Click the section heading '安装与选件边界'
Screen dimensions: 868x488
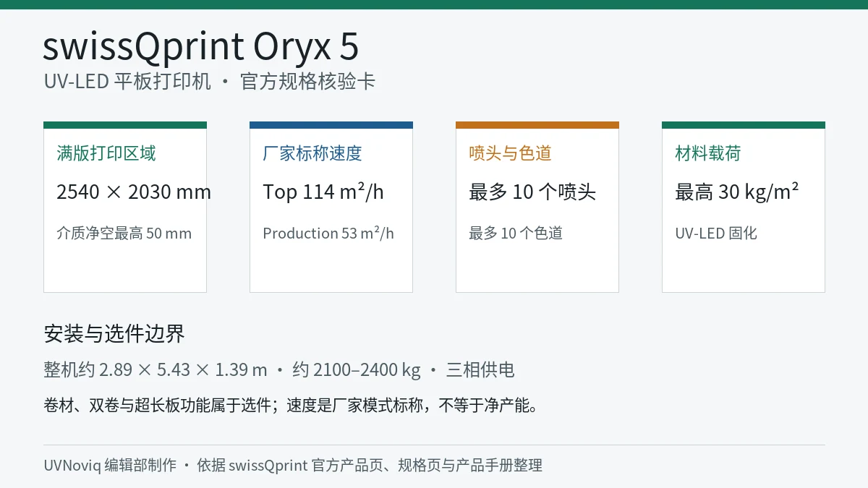click(114, 333)
